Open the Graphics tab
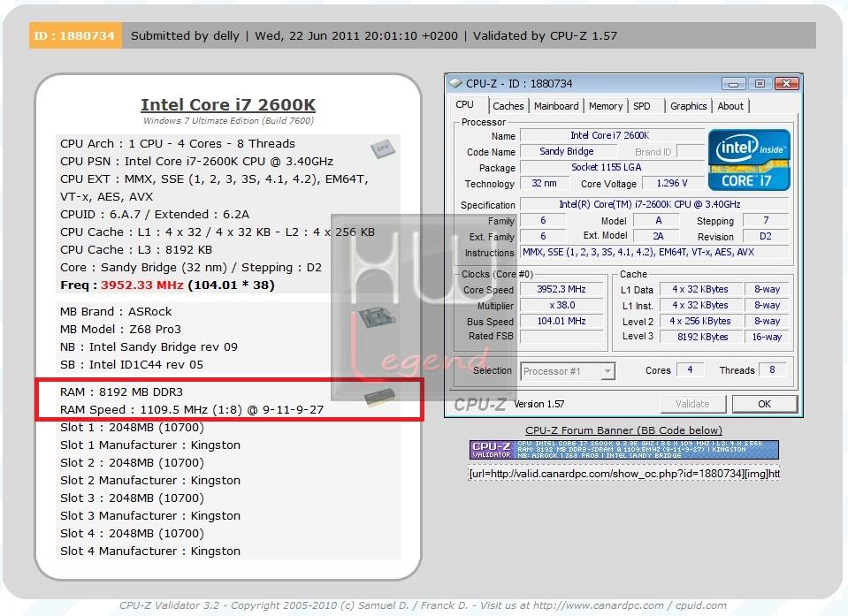Image resolution: width=848 pixels, height=616 pixels. pyautogui.click(x=688, y=106)
